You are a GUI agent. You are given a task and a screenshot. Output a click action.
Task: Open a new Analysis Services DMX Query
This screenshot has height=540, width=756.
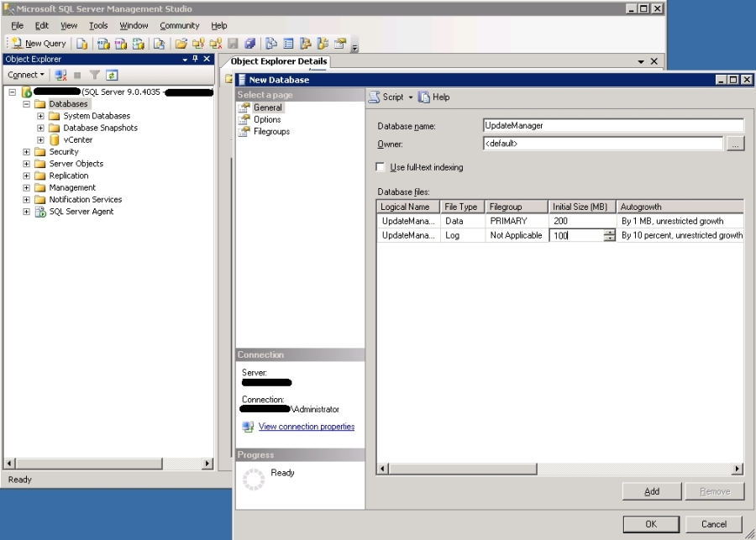[120, 44]
